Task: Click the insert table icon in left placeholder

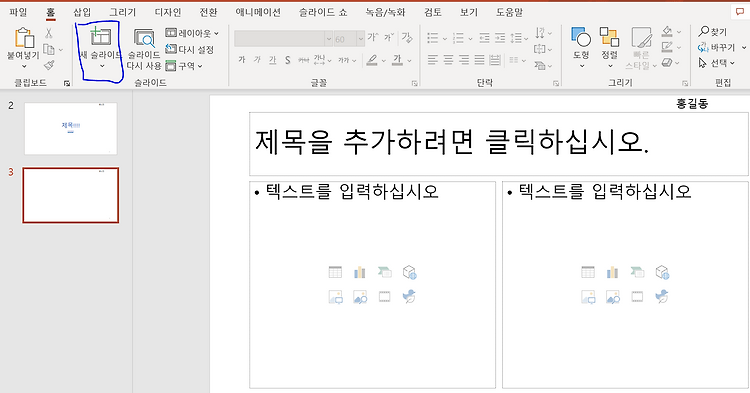Action: pyautogui.click(x=335, y=272)
